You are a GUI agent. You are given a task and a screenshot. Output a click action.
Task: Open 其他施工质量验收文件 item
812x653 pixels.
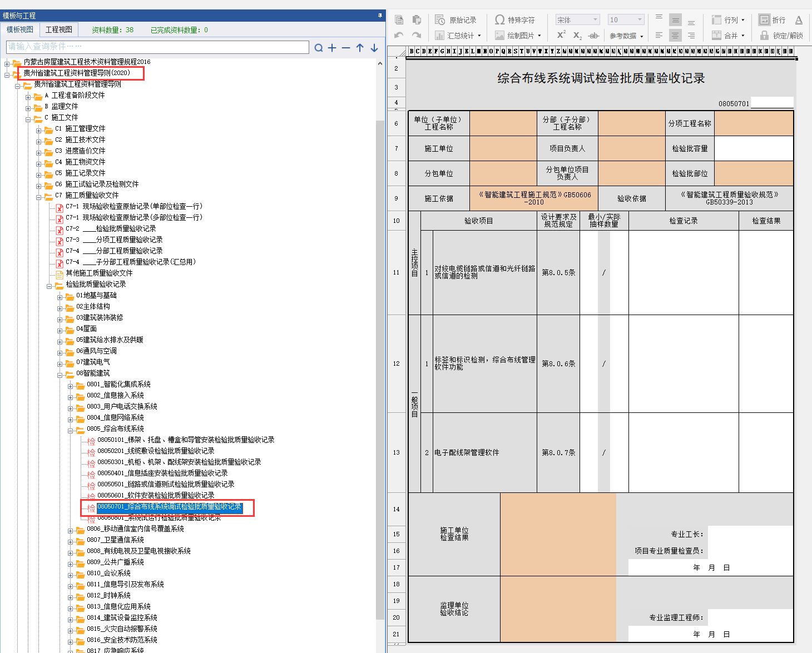tap(99, 273)
